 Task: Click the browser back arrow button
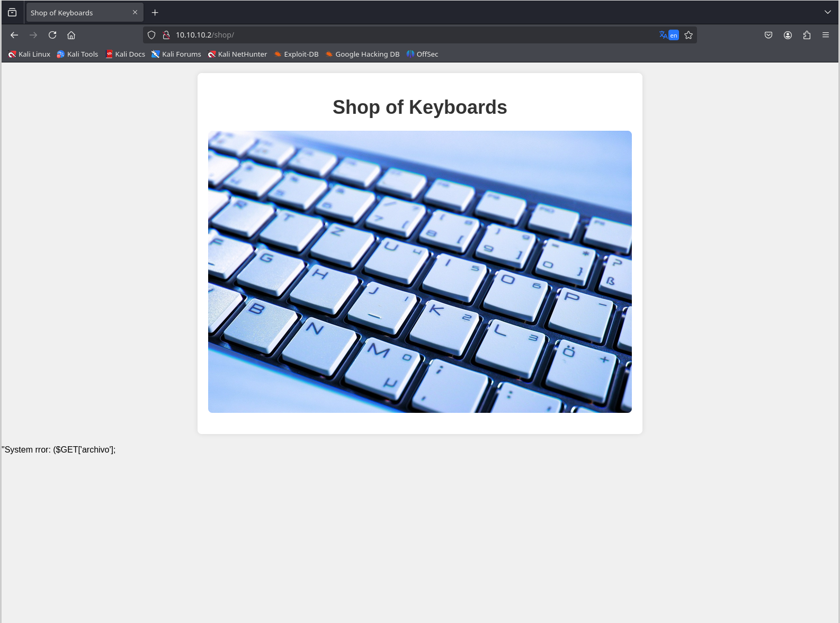tap(14, 35)
